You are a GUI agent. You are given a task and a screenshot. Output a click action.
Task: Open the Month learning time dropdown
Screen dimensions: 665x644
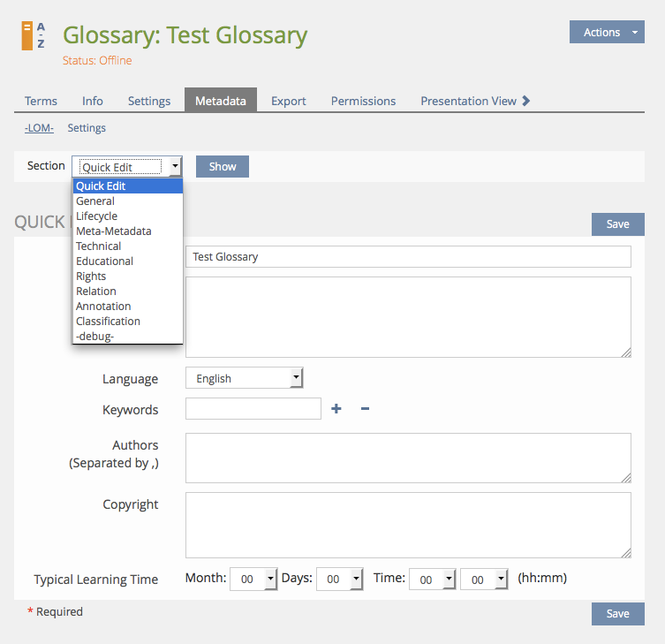pyautogui.click(x=253, y=580)
